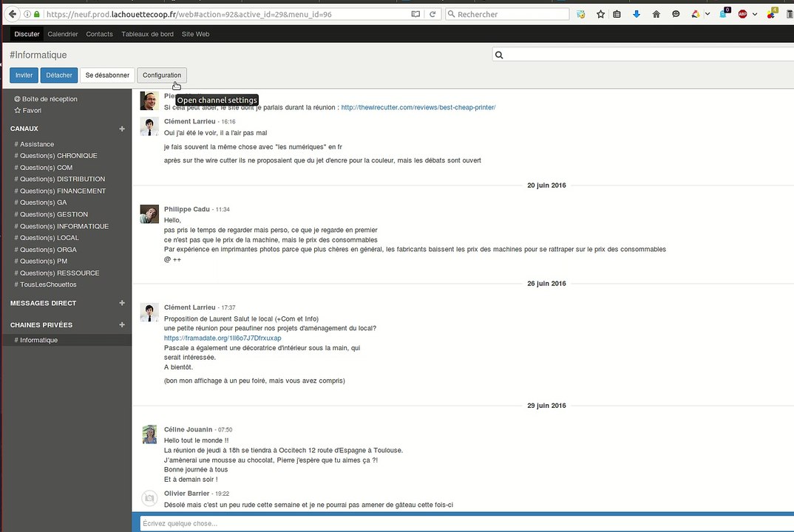
Task: Click the Inviter button
Action: pyautogui.click(x=24, y=75)
